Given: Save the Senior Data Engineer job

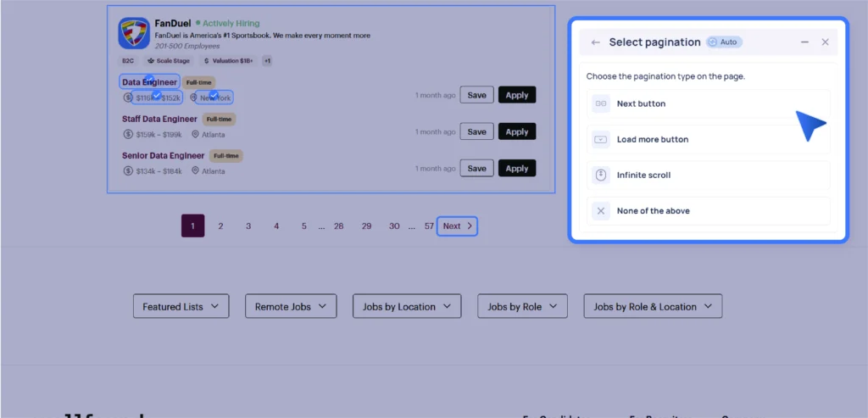Looking at the screenshot, I should [x=476, y=169].
